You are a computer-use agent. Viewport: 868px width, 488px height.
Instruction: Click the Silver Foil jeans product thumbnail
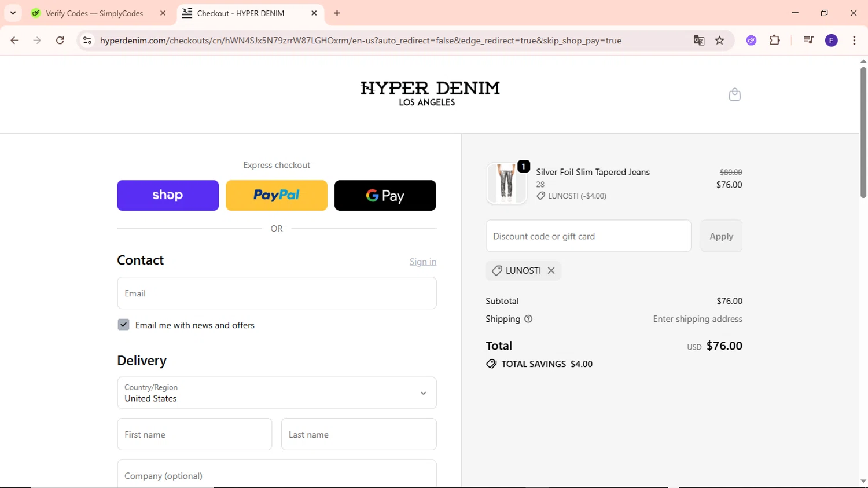point(506,183)
